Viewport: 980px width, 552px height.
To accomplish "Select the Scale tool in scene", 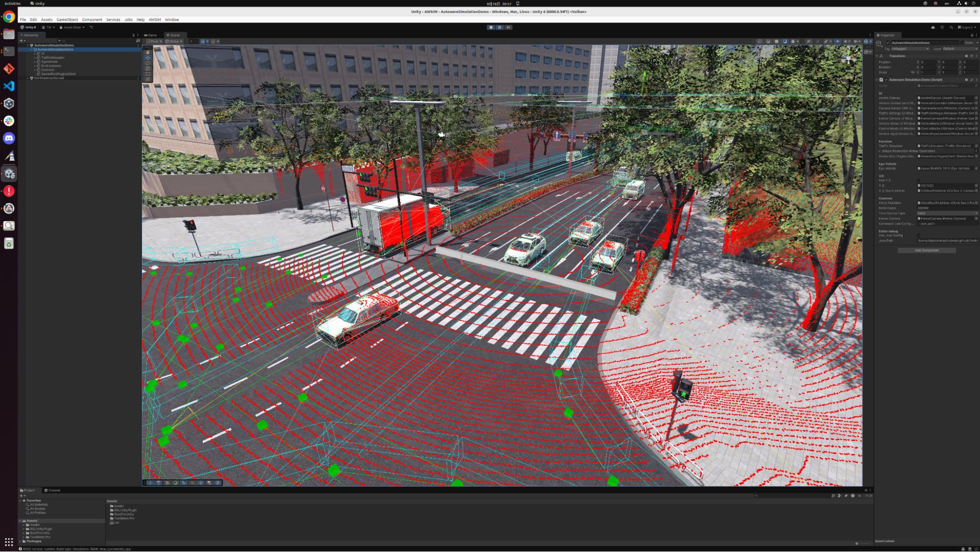I will pos(148,68).
